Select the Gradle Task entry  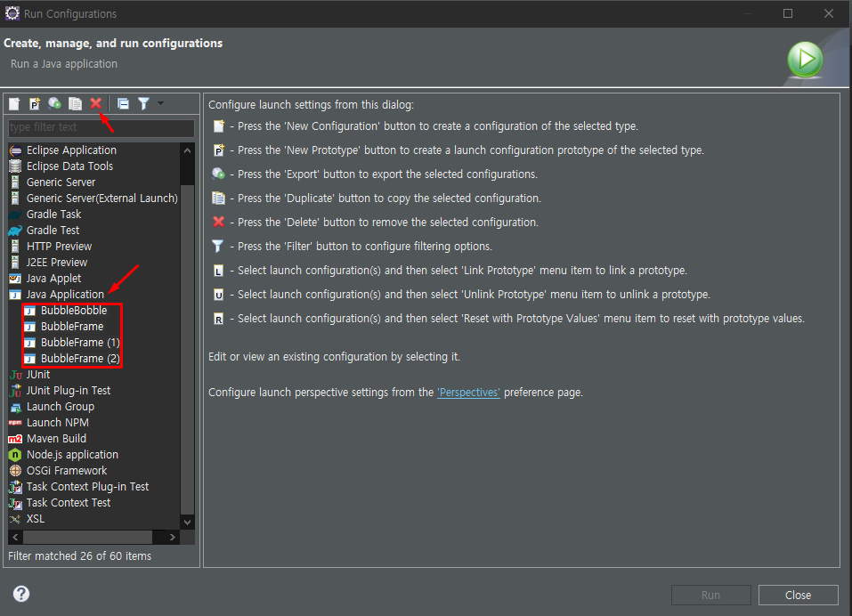[x=53, y=215]
